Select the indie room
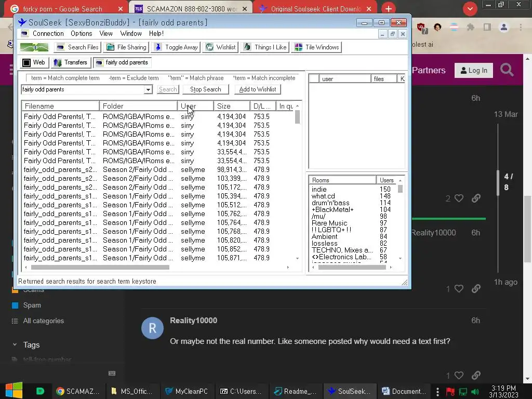Viewport: 532px width, 399px height. pyautogui.click(x=320, y=189)
